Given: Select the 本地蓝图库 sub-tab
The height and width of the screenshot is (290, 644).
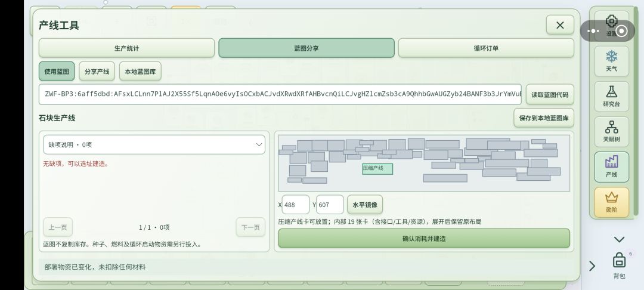Looking at the screenshot, I should (140, 71).
